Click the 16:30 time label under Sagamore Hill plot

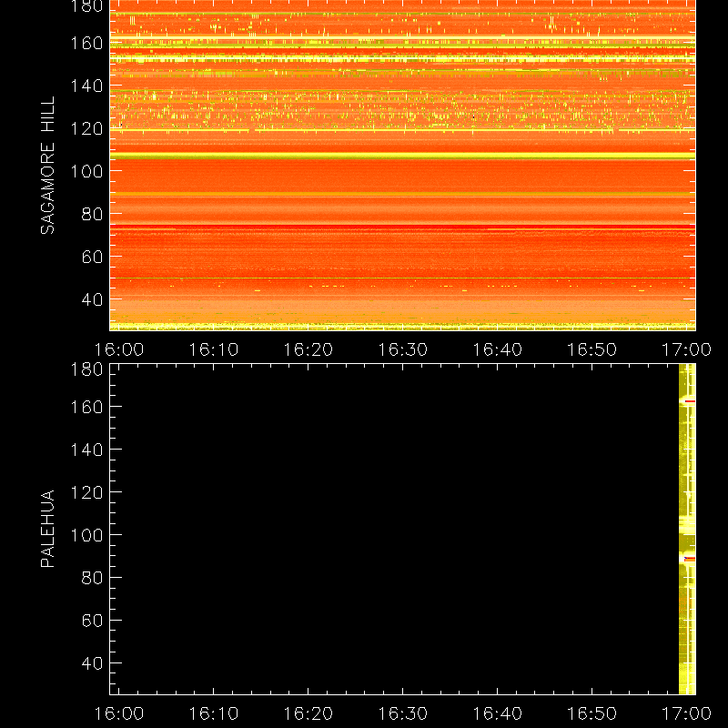tap(402, 349)
